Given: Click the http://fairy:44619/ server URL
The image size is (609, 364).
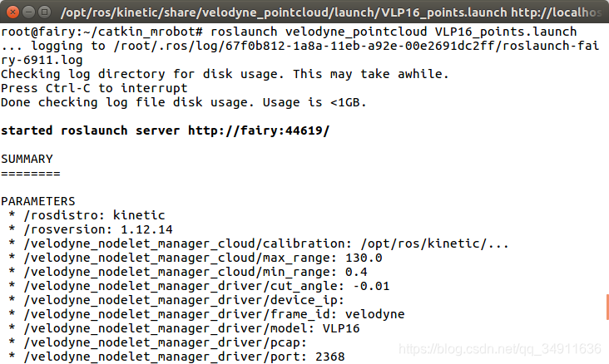Looking at the screenshot, I should [259, 130].
